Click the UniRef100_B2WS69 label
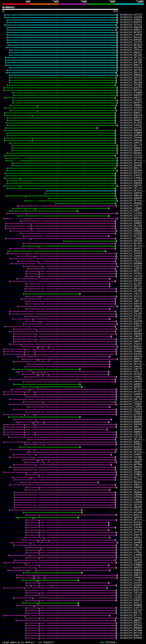The width and height of the screenshot is (146, 644). click(131, 183)
